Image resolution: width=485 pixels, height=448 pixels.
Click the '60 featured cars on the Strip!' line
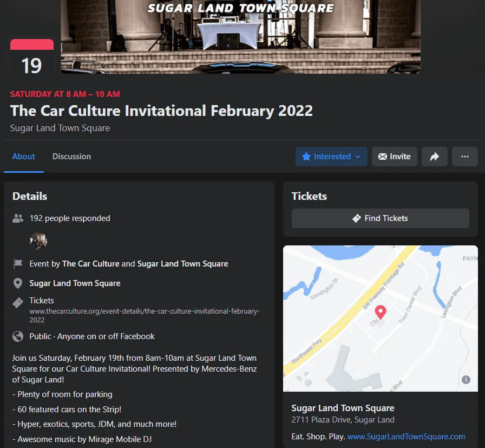pos(67,410)
